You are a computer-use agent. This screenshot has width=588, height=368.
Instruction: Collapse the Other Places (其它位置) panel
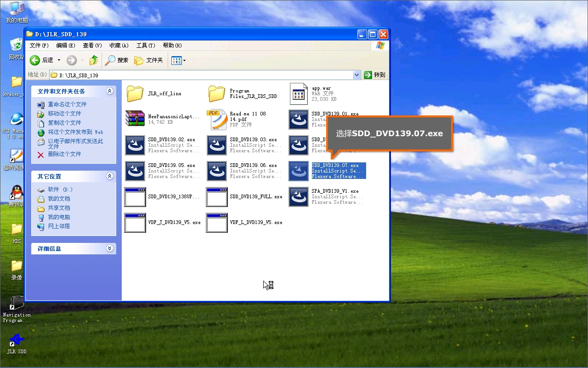[x=109, y=176]
